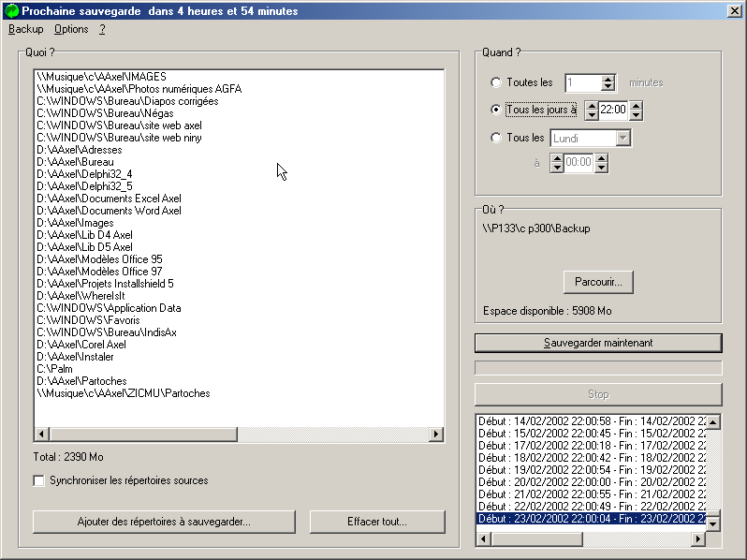Select the 'Toutes les' minutes radio button
This screenshot has height=560, width=747.
[496, 82]
